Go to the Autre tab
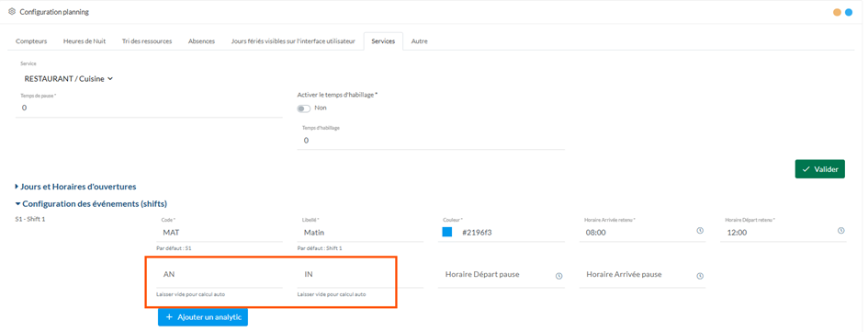868x332 pixels. tap(419, 41)
